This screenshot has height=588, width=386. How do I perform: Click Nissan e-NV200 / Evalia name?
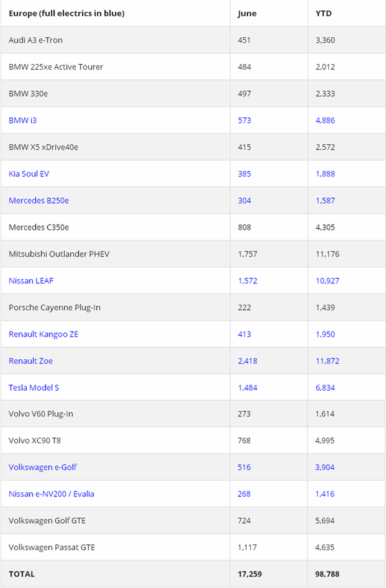(x=52, y=494)
